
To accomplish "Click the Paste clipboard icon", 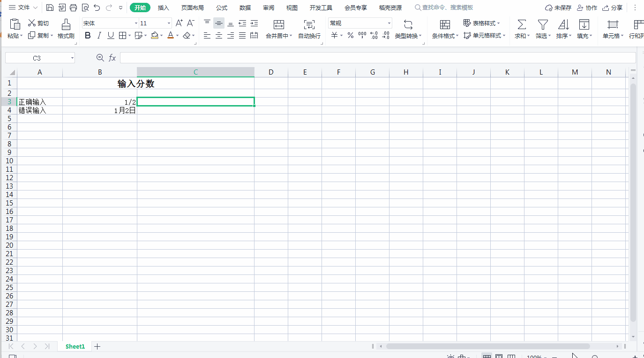I will 15,24.
